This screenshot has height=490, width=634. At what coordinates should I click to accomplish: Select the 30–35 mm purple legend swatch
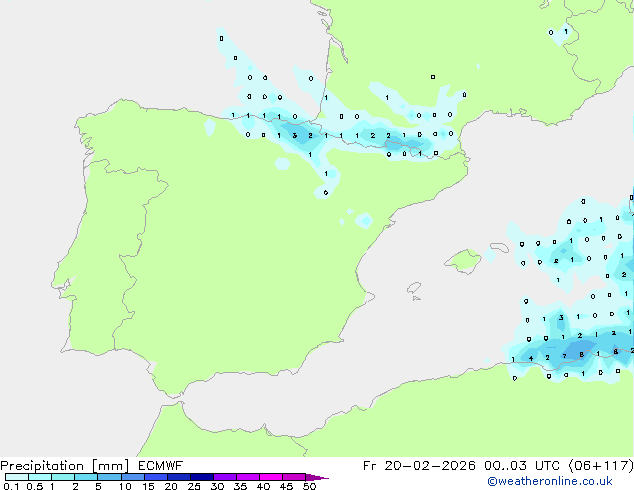(x=225, y=477)
